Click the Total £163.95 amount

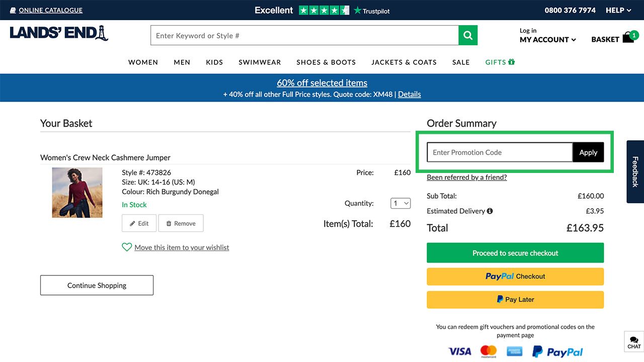[x=585, y=228]
